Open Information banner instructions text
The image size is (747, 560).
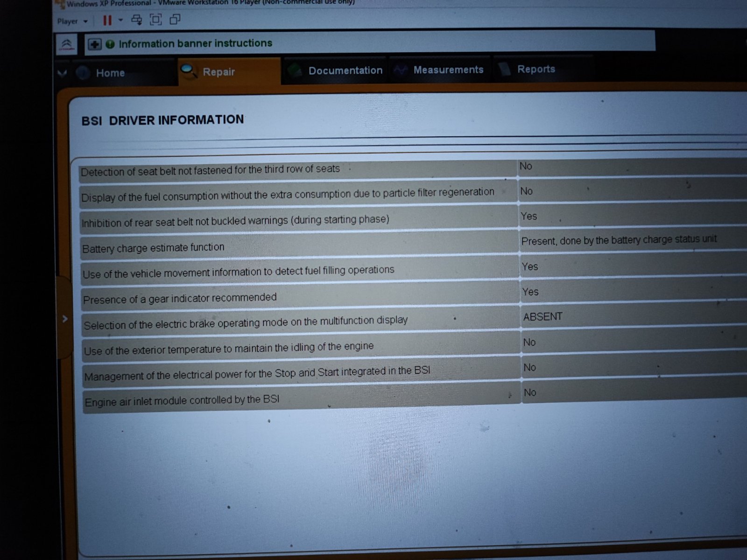coord(195,43)
